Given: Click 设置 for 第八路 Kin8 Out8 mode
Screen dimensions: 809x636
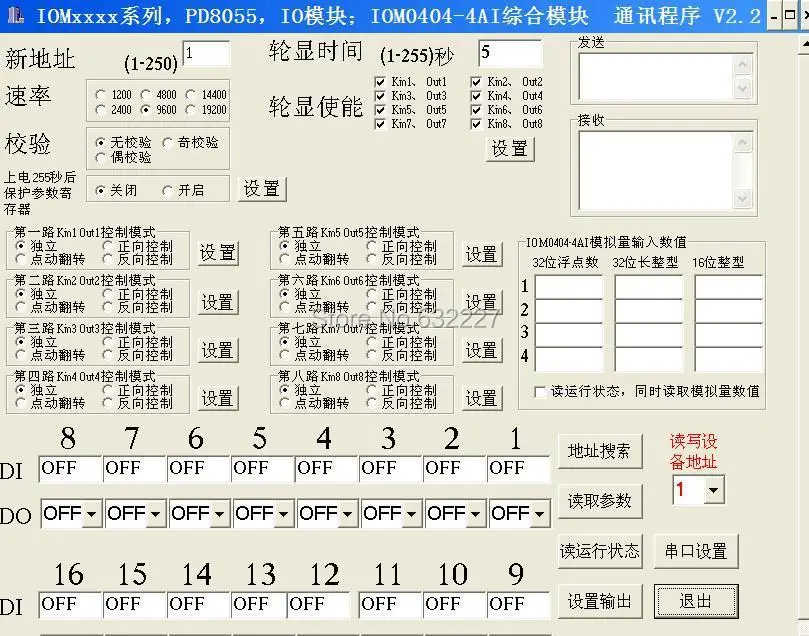Looking at the screenshot, I should point(482,398).
